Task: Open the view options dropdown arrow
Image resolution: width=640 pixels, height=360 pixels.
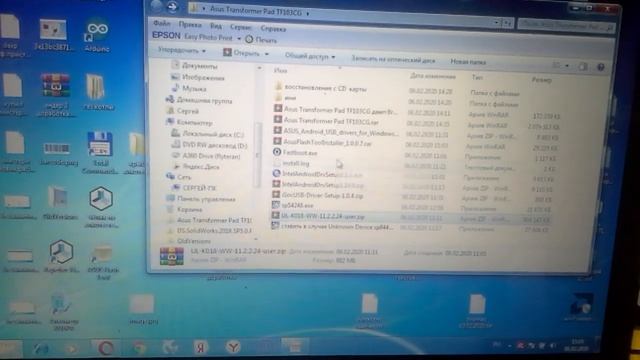Action: coord(567,66)
